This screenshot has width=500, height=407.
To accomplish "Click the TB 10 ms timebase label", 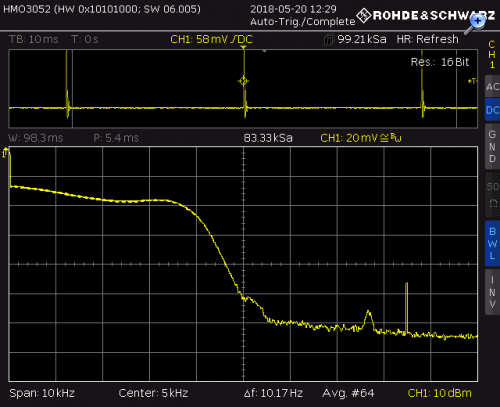I will (34, 39).
